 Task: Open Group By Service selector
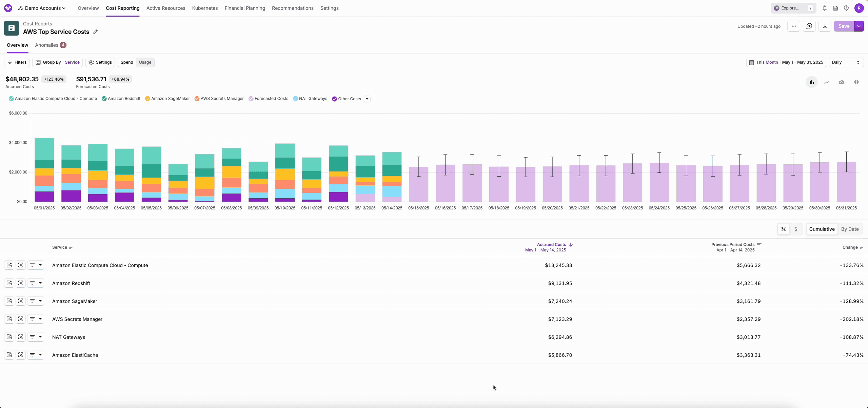click(57, 62)
